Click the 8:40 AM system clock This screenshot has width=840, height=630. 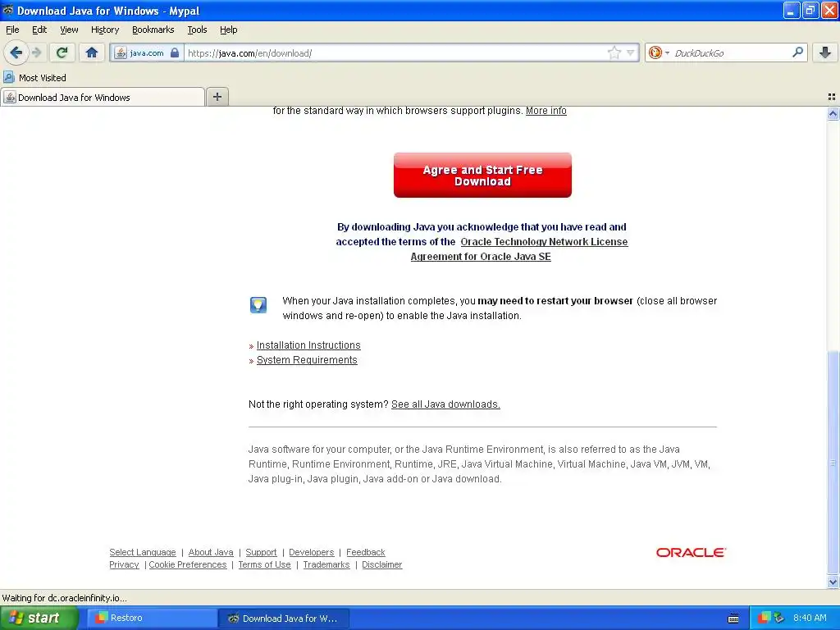coord(810,619)
